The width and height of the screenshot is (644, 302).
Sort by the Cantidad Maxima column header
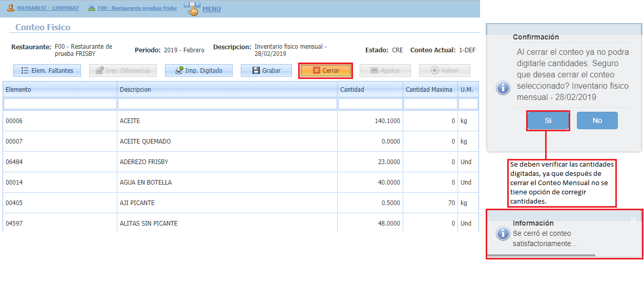tap(430, 90)
